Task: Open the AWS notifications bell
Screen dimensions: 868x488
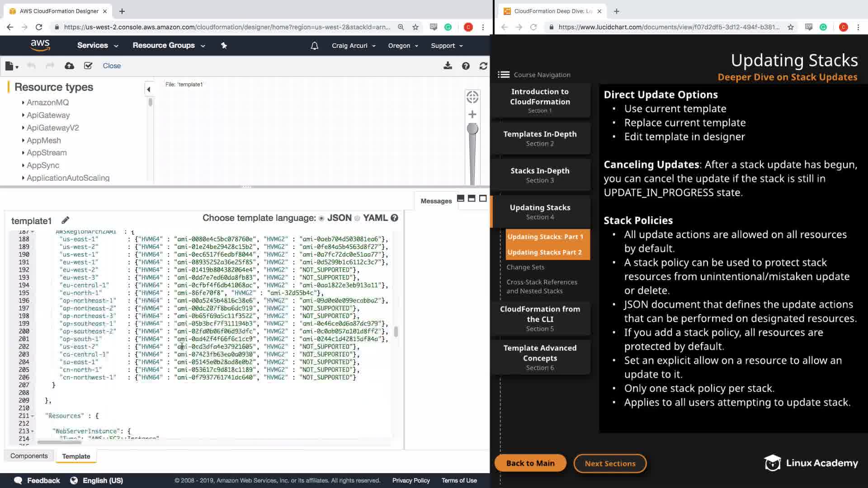Action: coord(315,46)
